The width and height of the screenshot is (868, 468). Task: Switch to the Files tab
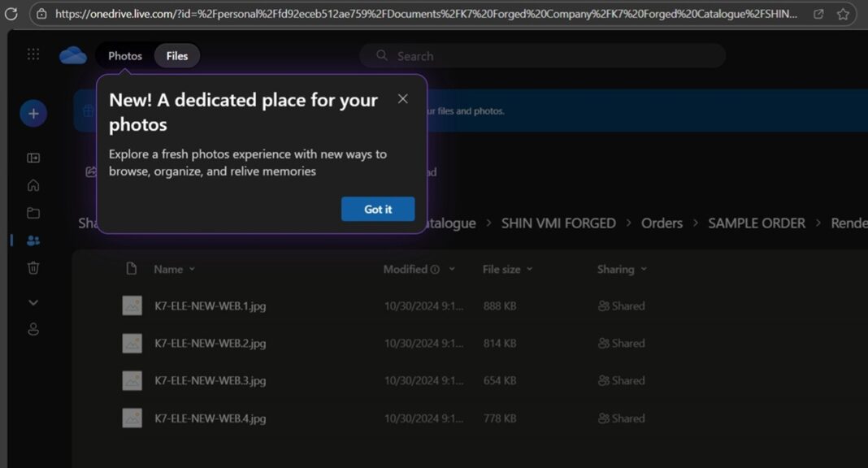tap(176, 55)
